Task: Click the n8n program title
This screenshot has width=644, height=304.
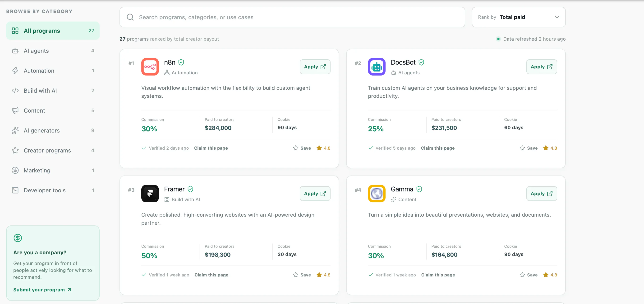Action: 170,62
